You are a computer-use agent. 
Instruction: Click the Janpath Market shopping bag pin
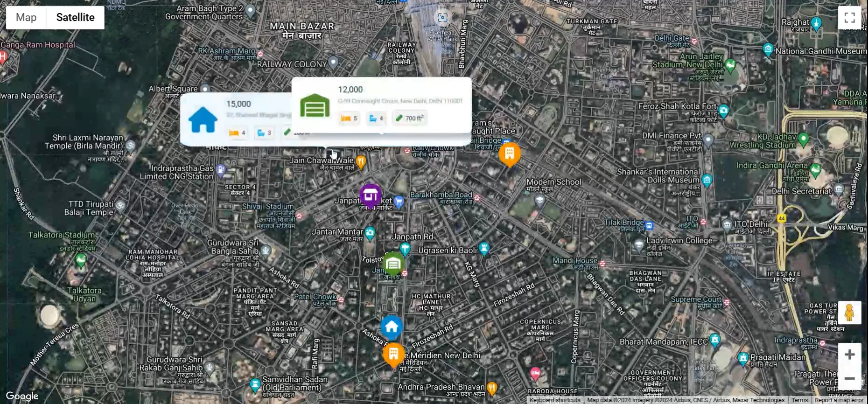(x=399, y=202)
